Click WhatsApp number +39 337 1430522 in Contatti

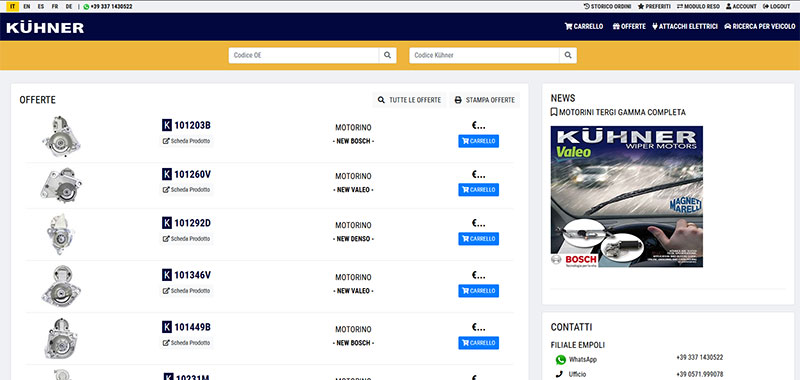pos(699,358)
